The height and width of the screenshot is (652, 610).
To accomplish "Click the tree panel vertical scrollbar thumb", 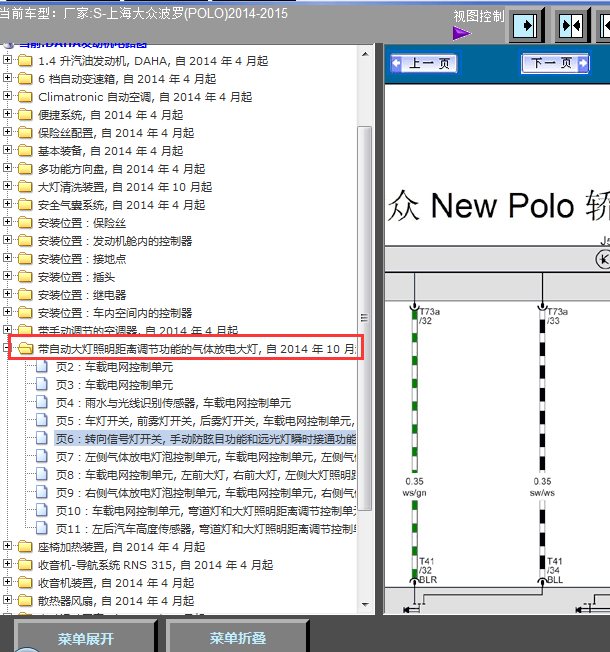I will [365, 318].
